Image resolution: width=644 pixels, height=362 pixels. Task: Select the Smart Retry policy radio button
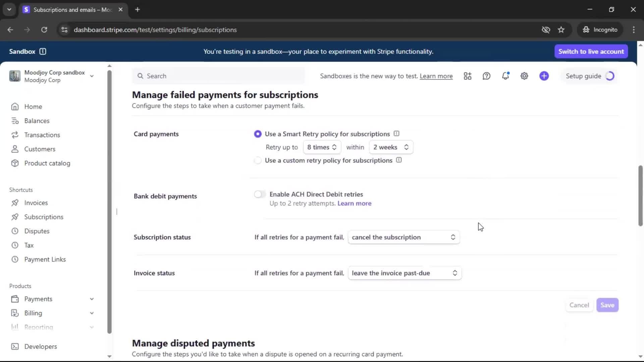[258, 134]
